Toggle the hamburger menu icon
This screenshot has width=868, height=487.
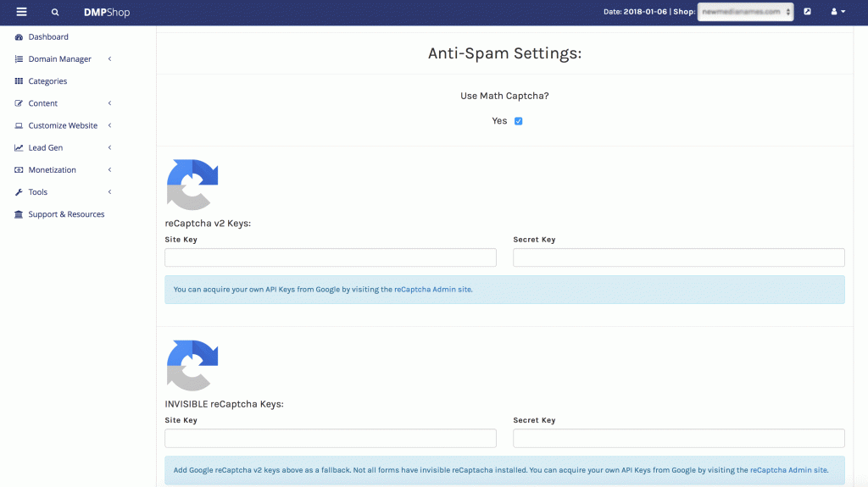coord(21,12)
